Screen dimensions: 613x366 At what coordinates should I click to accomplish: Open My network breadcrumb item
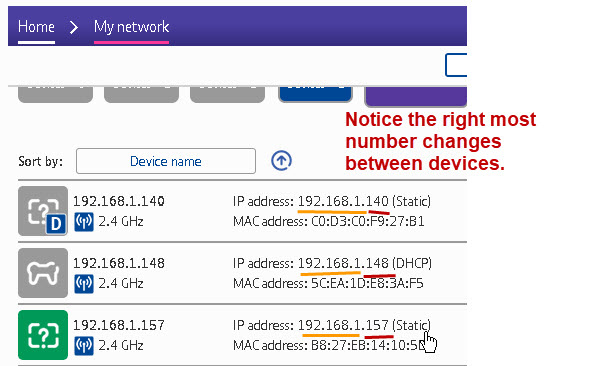pos(131,27)
